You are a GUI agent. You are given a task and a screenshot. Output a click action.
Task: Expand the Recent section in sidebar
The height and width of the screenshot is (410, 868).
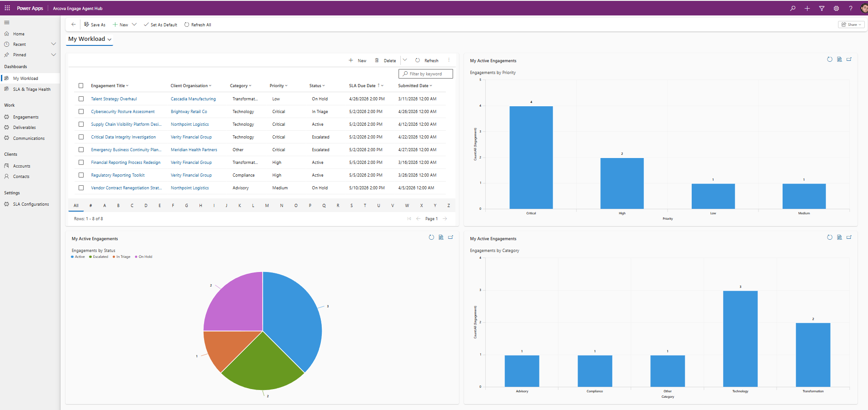[54, 44]
